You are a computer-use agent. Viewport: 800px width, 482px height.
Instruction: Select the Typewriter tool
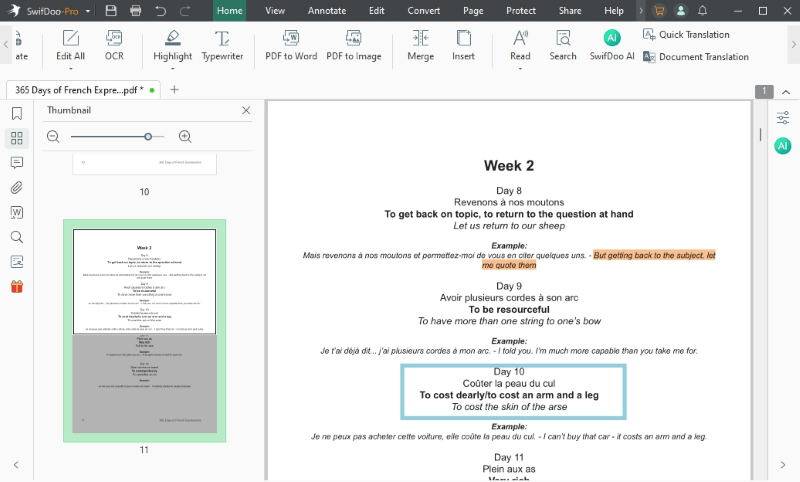[x=222, y=44]
